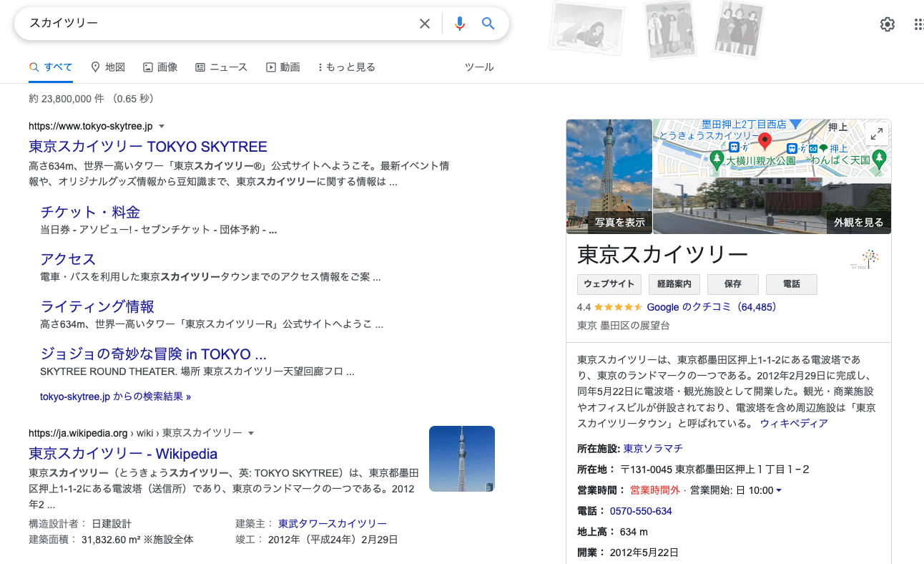Click 写真を表示 on the Skytree photo
924x564 pixels.
[620, 223]
